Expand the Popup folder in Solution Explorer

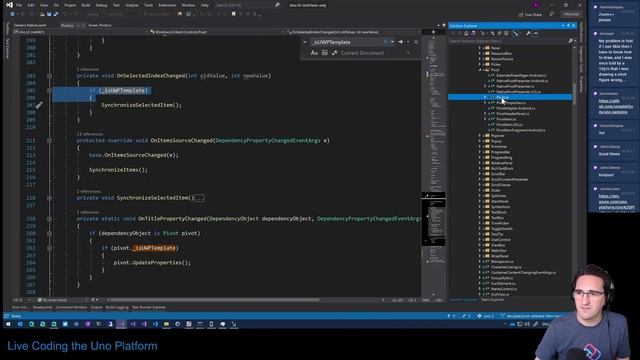(480, 141)
